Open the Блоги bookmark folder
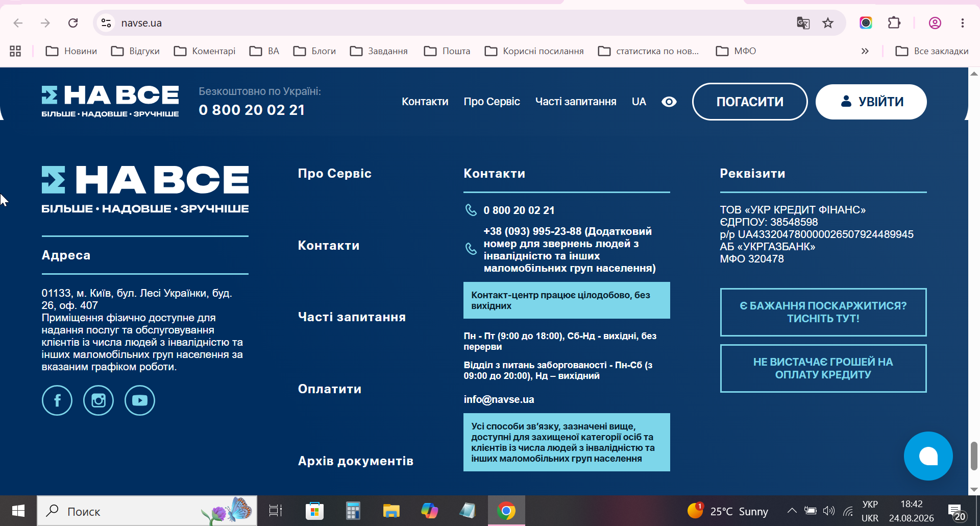The image size is (980, 526). pos(315,51)
